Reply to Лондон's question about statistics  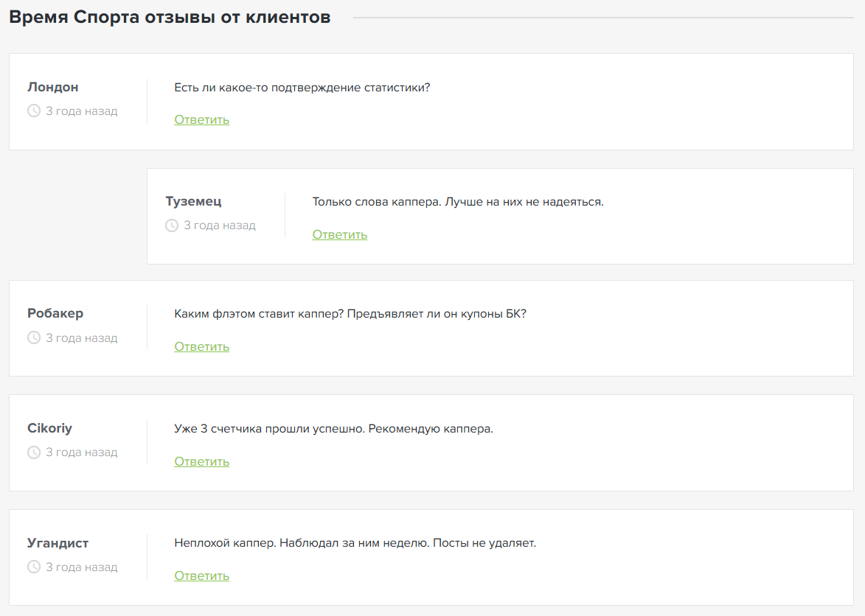tap(201, 119)
